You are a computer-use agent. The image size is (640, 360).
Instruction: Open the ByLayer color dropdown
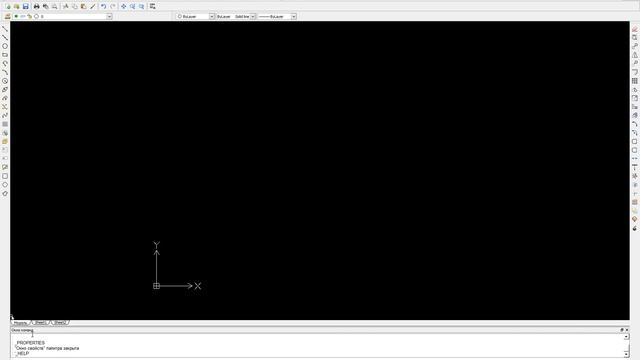(212, 16)
